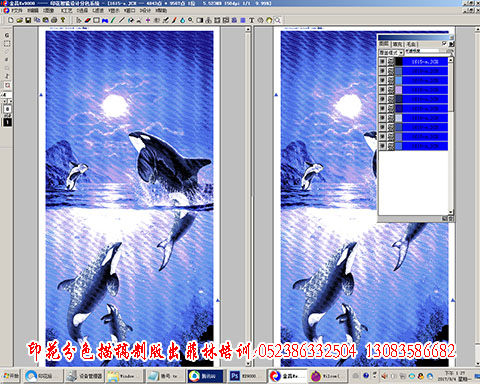Screen dimensions: 480x384
Task: Toggle the lock icon of the black swatch layer
Action: point(390,61)
